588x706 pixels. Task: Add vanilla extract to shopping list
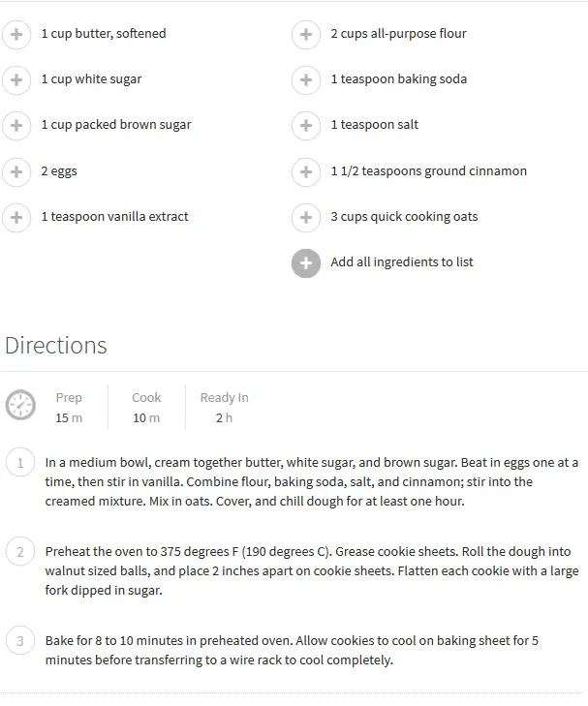click(15, 218)
